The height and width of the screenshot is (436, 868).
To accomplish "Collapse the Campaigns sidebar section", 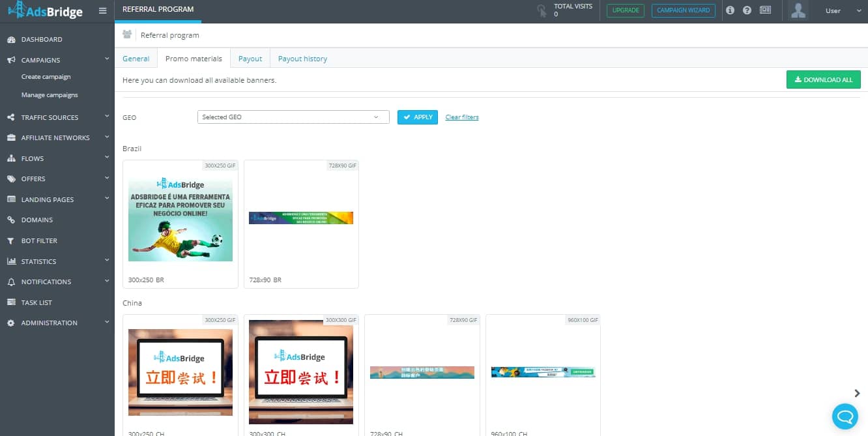I will pyautogui.click(x=57, y=60).
